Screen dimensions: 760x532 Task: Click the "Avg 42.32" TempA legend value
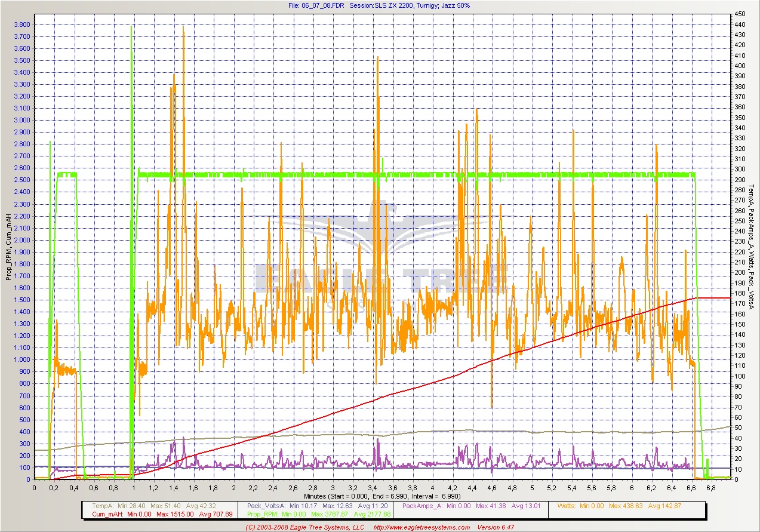201,506
